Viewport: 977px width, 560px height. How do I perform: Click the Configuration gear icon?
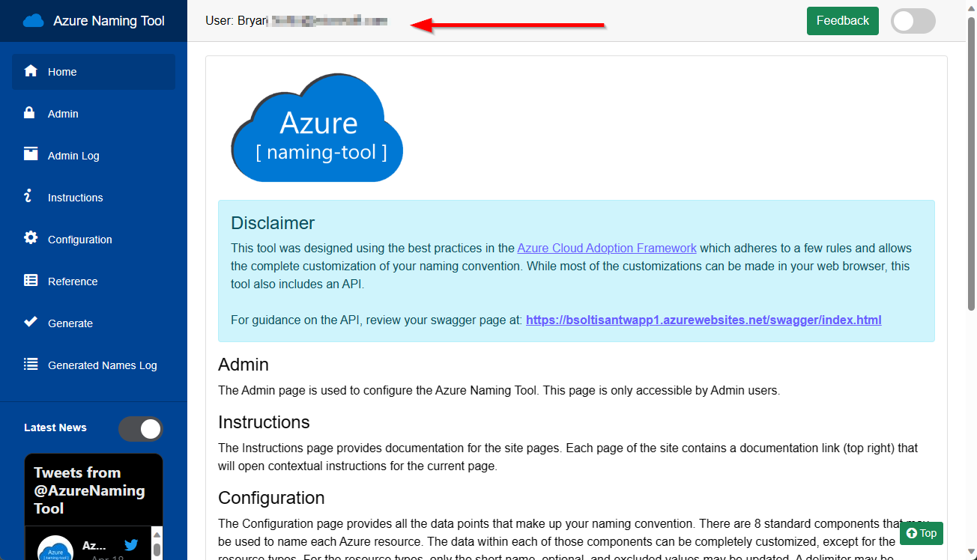31,238
